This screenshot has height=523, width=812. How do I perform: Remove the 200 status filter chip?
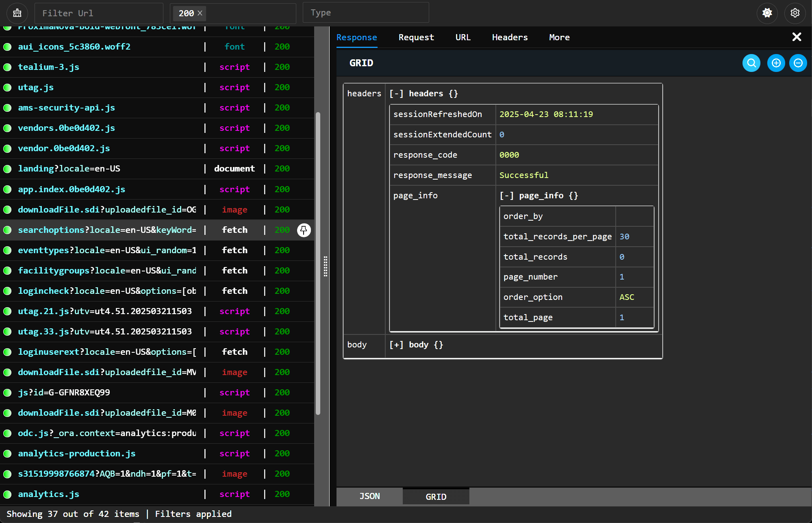(x=200, y=13)
